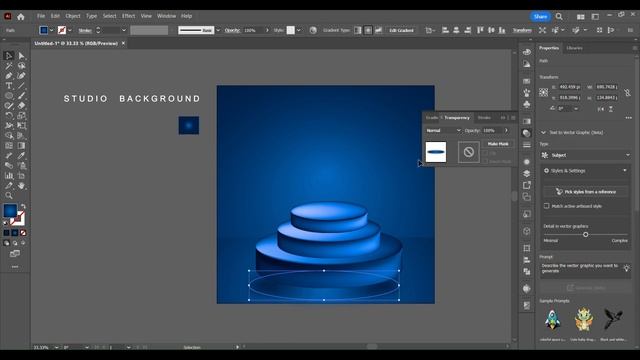640x360 pixels.
Task: Open the Effect menu
Action: 129,16
